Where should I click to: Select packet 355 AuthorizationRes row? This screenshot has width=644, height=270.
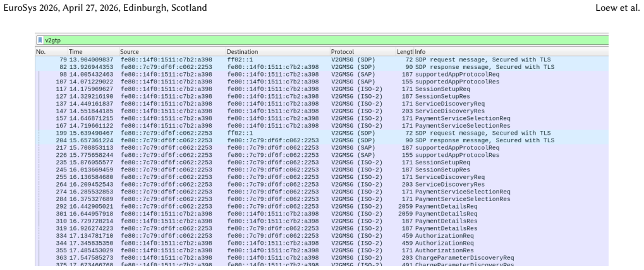pos(322,250)
